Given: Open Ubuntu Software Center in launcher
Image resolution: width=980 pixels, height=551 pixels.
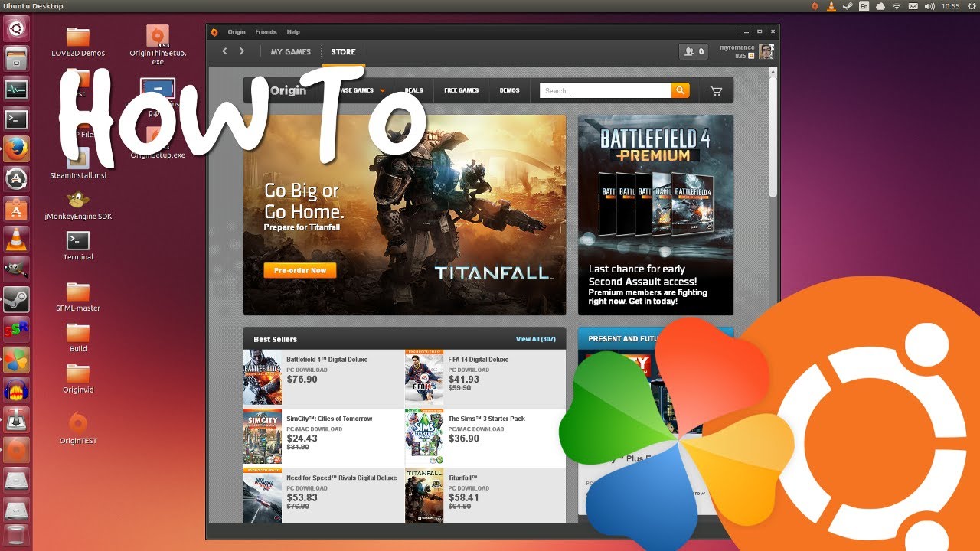Looking at the screenshot, I should [16, 209].
